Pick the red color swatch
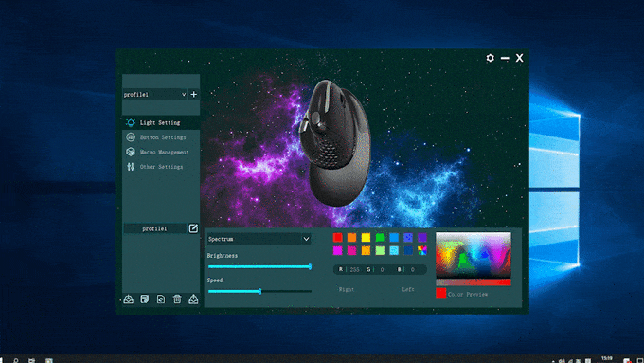The height and width of the screenshot is (363, 644). tap(337, 237)
